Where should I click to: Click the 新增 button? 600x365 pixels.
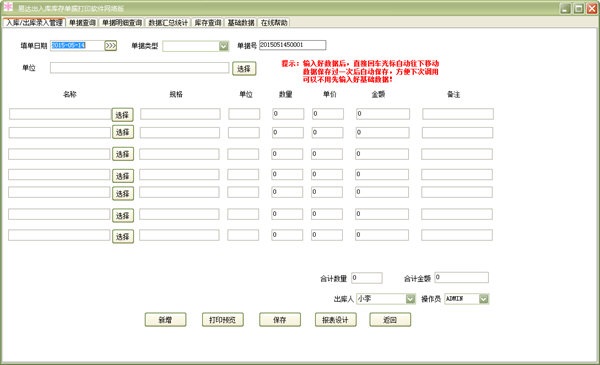[x=165, y=320]
